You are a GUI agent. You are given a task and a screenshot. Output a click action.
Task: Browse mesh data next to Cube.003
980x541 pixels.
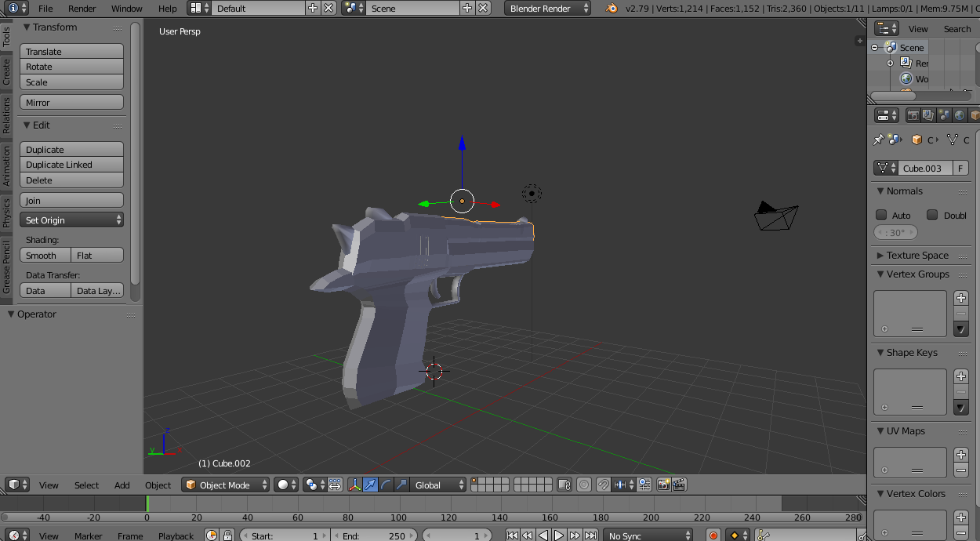[886, 168]
